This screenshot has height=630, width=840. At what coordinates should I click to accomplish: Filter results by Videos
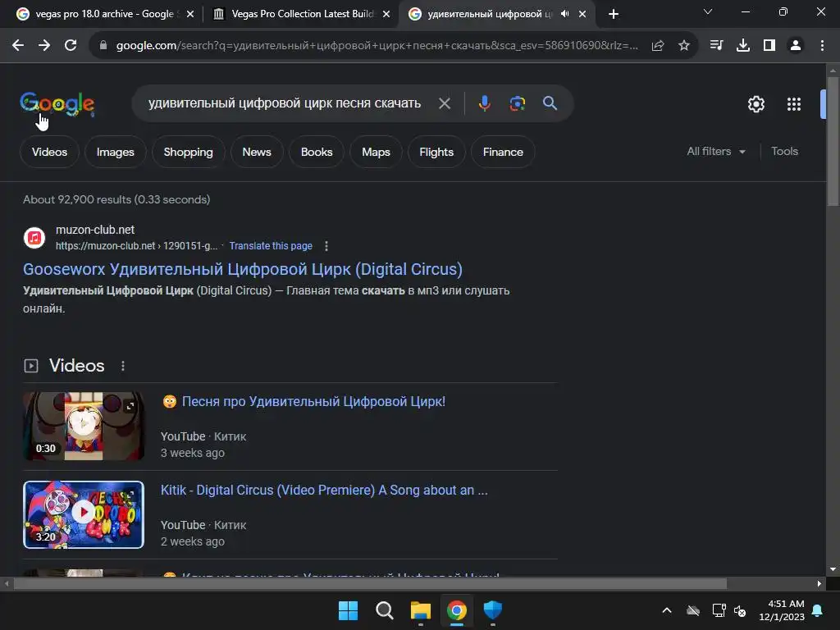pyautogui.click(x=49, y=152)
